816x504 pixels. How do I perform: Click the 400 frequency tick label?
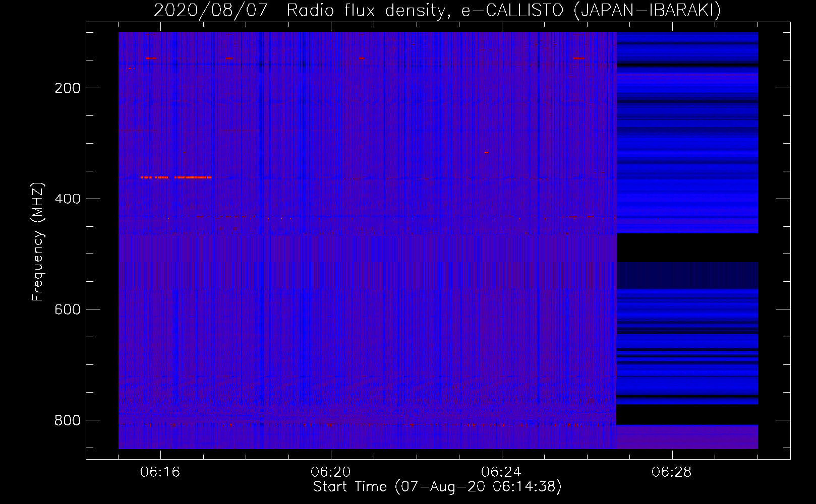[68, 199]
